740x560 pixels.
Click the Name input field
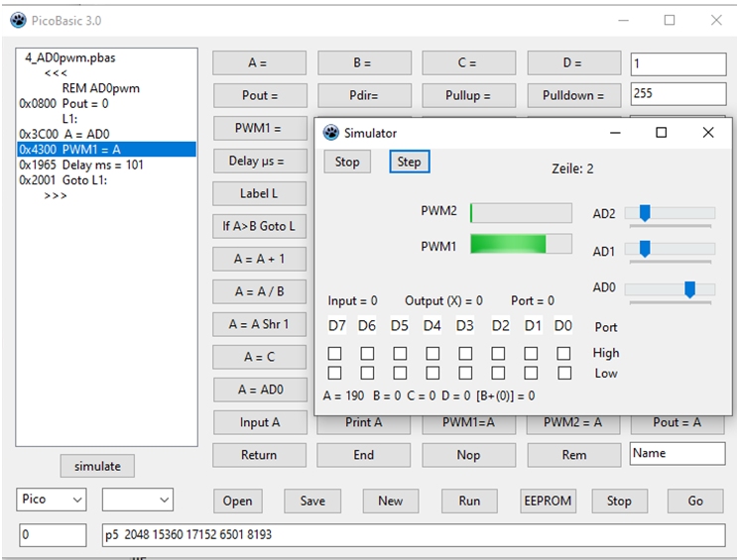(x=678, y=454)
